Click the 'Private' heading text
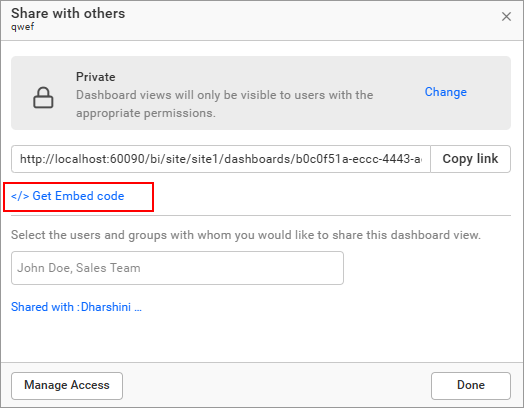Image resolution: width=524 pixels, height=408 pixels. tap(96, 77)
